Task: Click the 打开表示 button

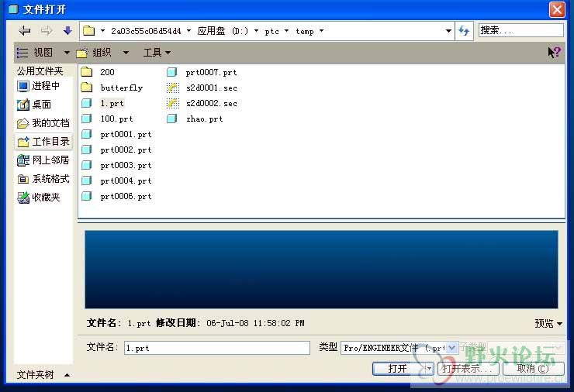Action: [x=469, y=369]
